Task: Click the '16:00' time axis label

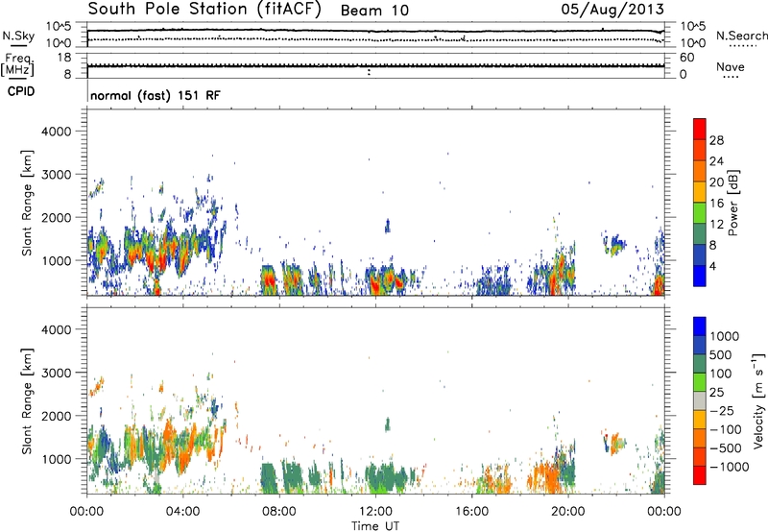Action: tap(471, 512)
